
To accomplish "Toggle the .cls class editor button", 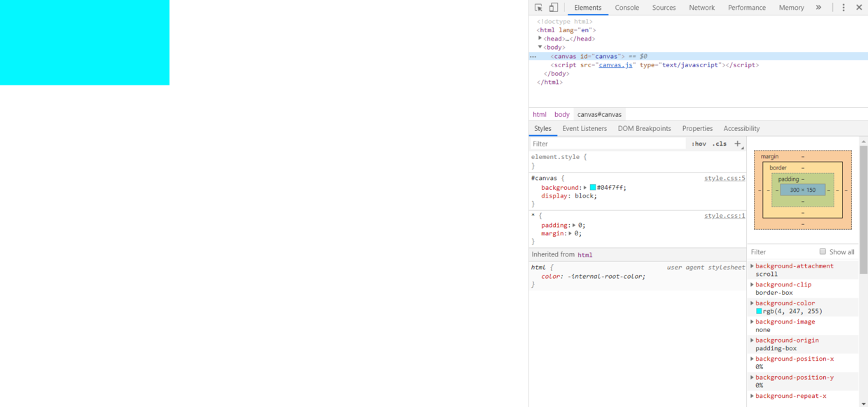I will click(x=720, y=144).
